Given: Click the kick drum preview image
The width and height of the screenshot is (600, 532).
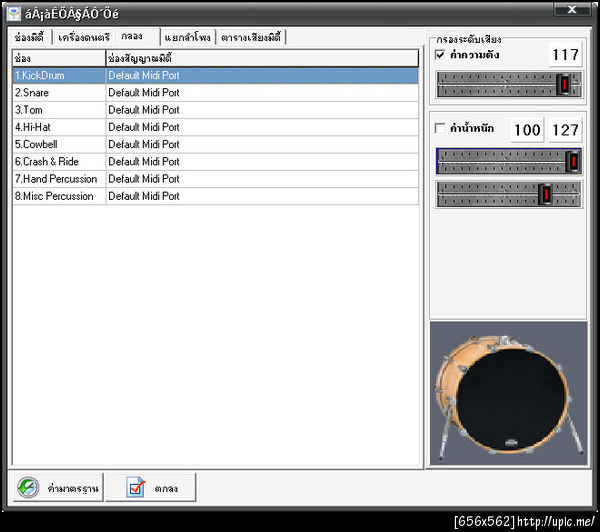Looking at the screenshot, I should pyautogui.click(x=509, y=393).
